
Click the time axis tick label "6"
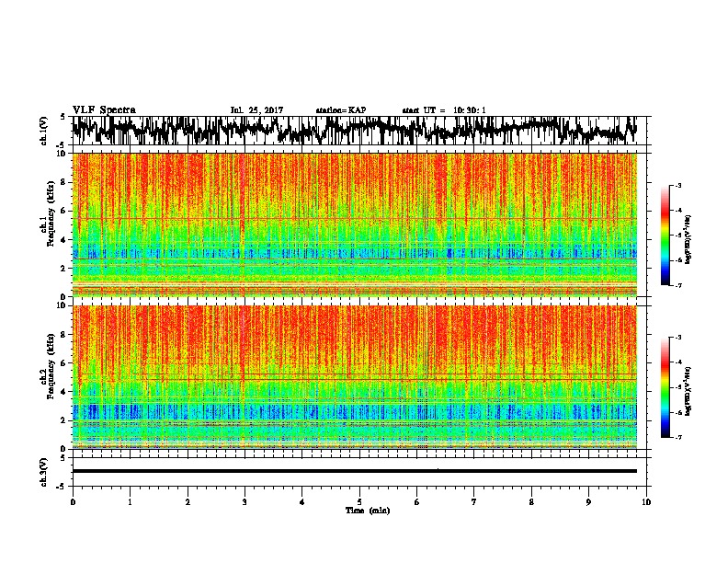tap(416, 502)
